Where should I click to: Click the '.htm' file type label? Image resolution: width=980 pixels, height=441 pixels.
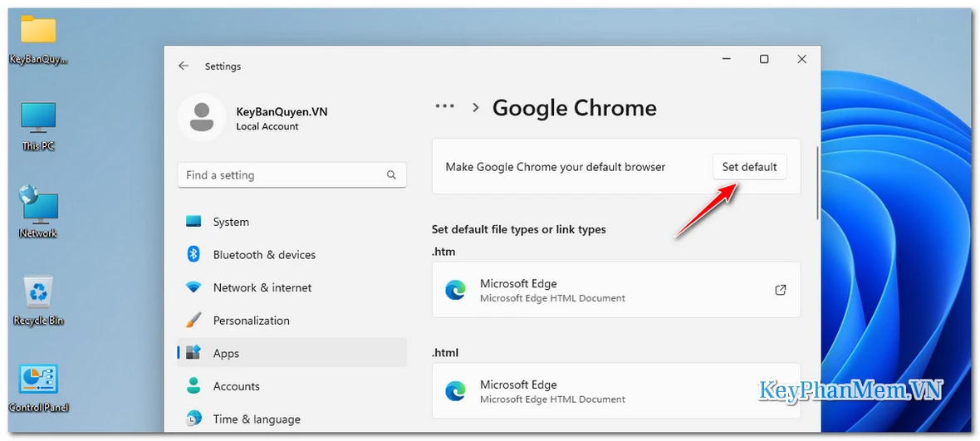point(443,252)
